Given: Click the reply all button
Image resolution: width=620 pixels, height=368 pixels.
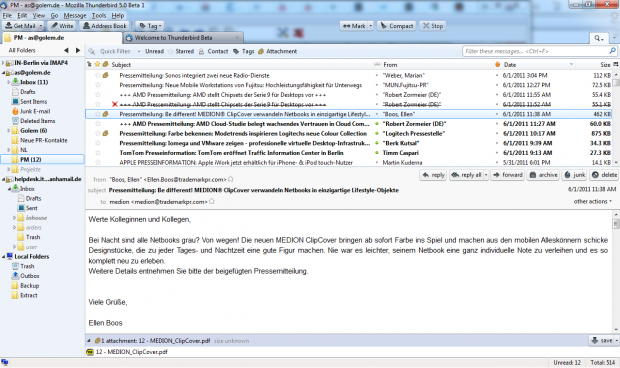Looking at the screenshot, I should 466,175.
